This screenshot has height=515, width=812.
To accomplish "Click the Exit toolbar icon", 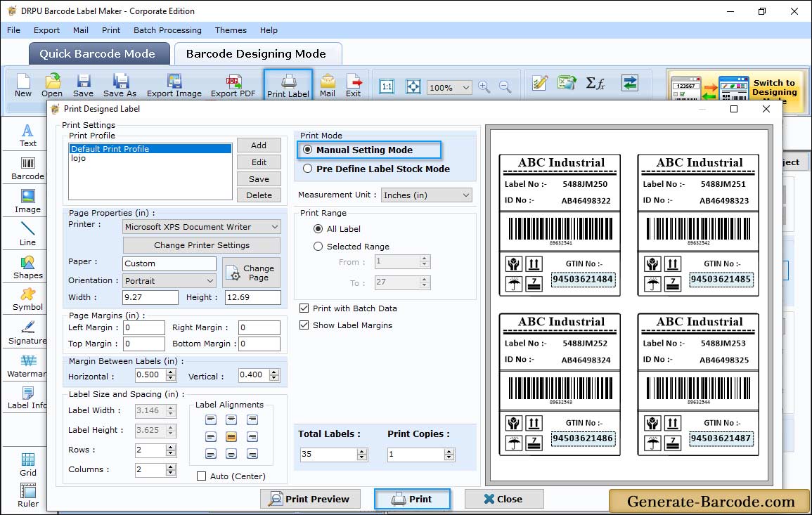I will [354, 86].
